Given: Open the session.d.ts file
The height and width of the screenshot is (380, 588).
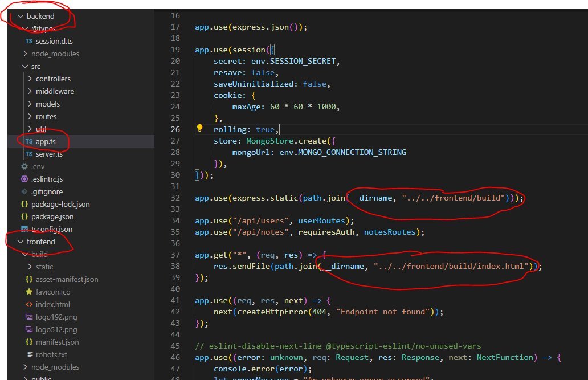Looking at the screenshot, I should 54,41.
